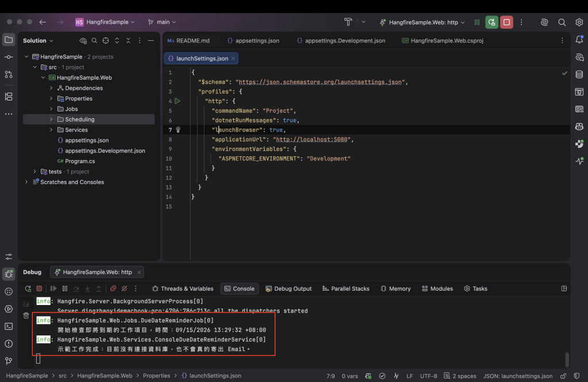
Task: Open Parallel Stacks tab
Action: click(346, 288)
